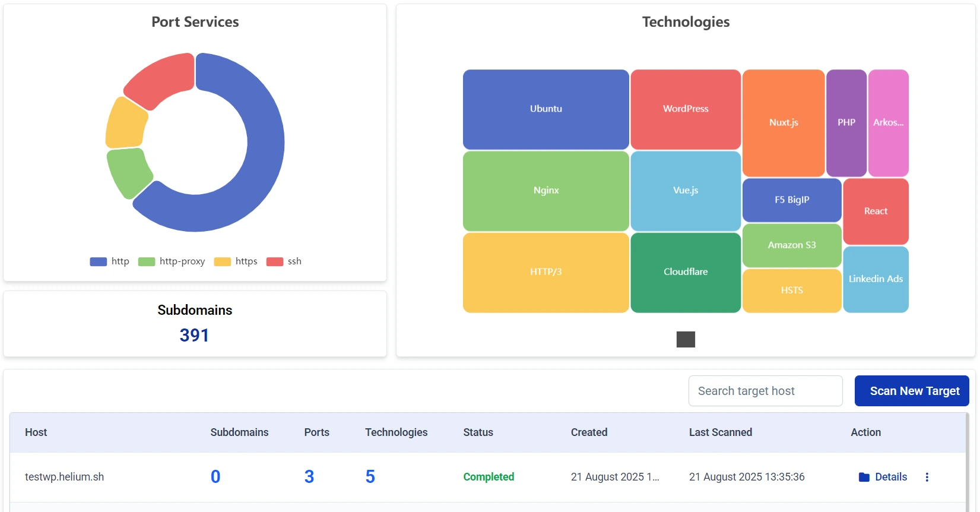Click the Technologies chart title
The width and height of the screenshot is (980, 512).
tap(686, 22)
